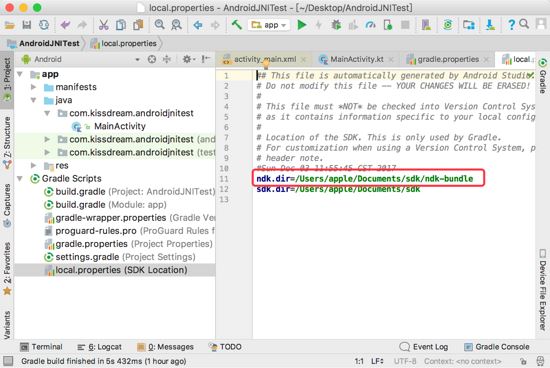
Task: Close the gradle.properties tab
Action: (486, 60)
